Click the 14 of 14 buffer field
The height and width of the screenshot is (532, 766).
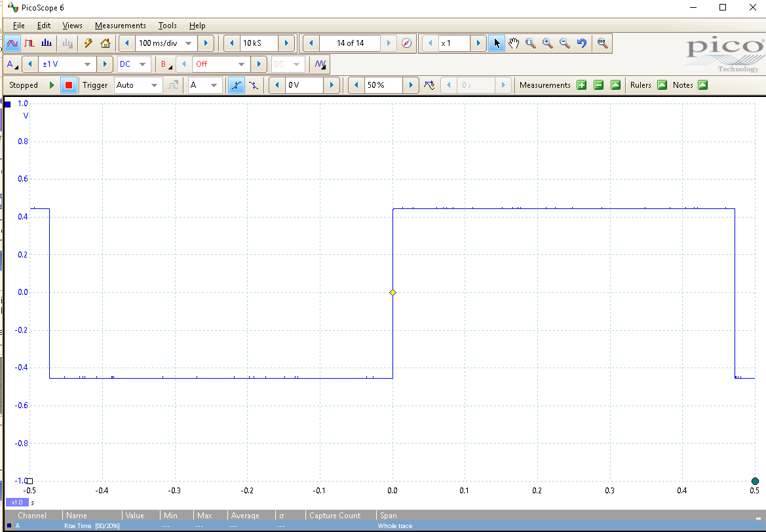350,43
